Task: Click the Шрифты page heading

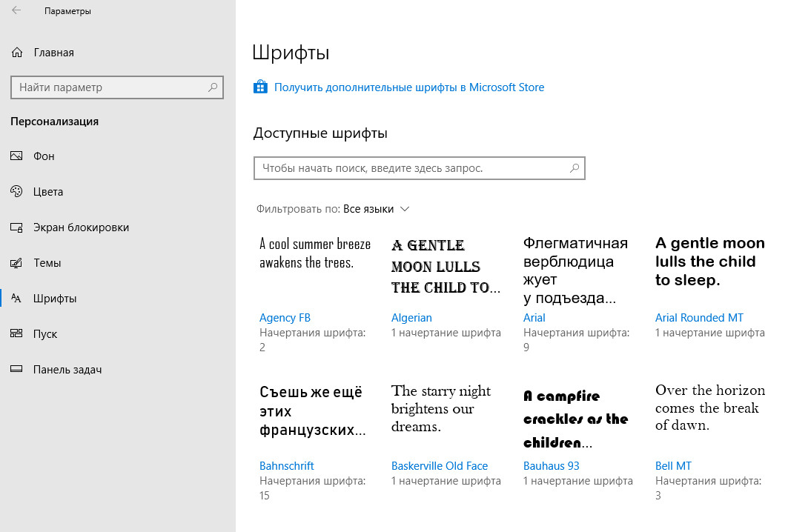Action: 291,53
